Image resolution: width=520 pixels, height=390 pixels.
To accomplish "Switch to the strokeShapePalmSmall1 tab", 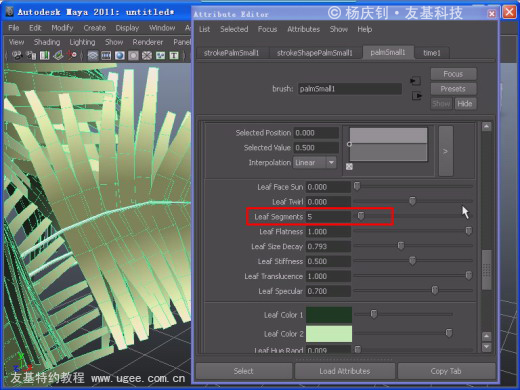I will (x=314, y=53).
